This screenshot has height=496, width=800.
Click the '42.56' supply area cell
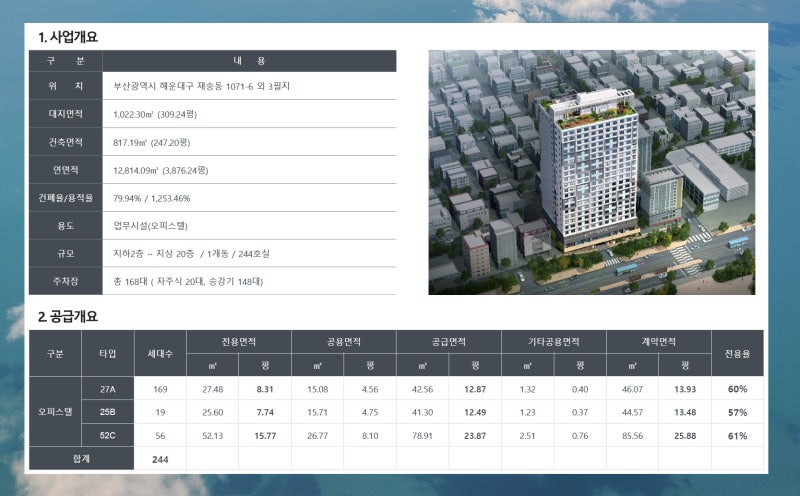(x=422, y=389)
